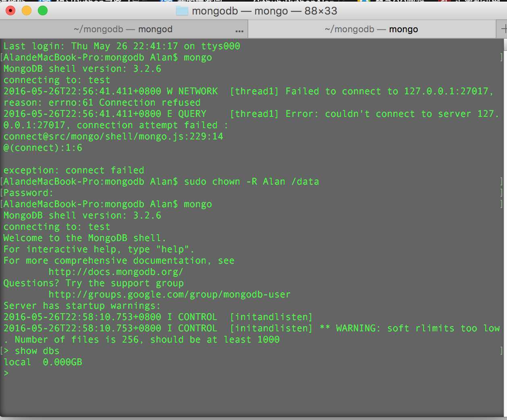Click the 'E QUERY' log label
Image resolution: width=507 pixels, height=420 pixels.
pos(187,114)
